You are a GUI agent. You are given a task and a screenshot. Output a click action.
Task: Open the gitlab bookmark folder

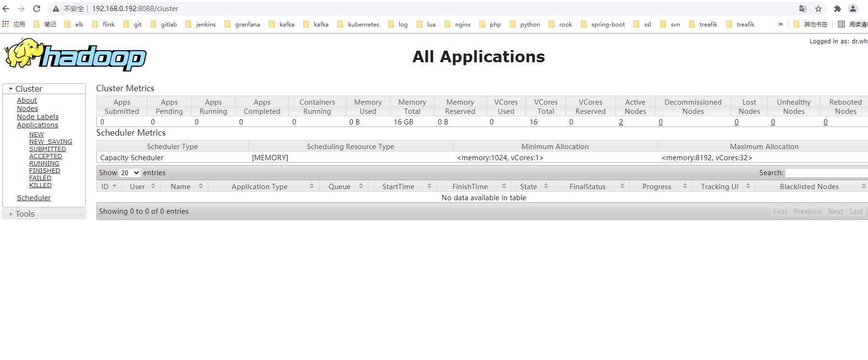pos(163,24)
